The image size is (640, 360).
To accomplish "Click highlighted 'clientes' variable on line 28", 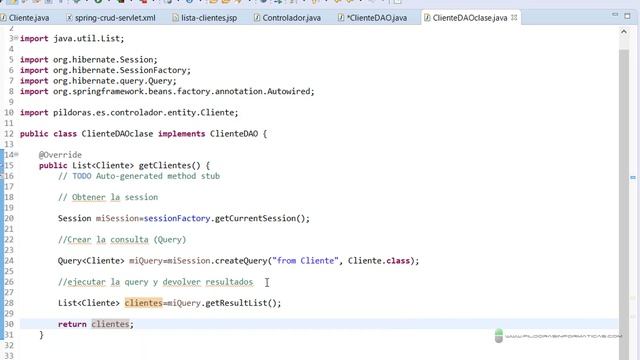I will click(143, 303).
